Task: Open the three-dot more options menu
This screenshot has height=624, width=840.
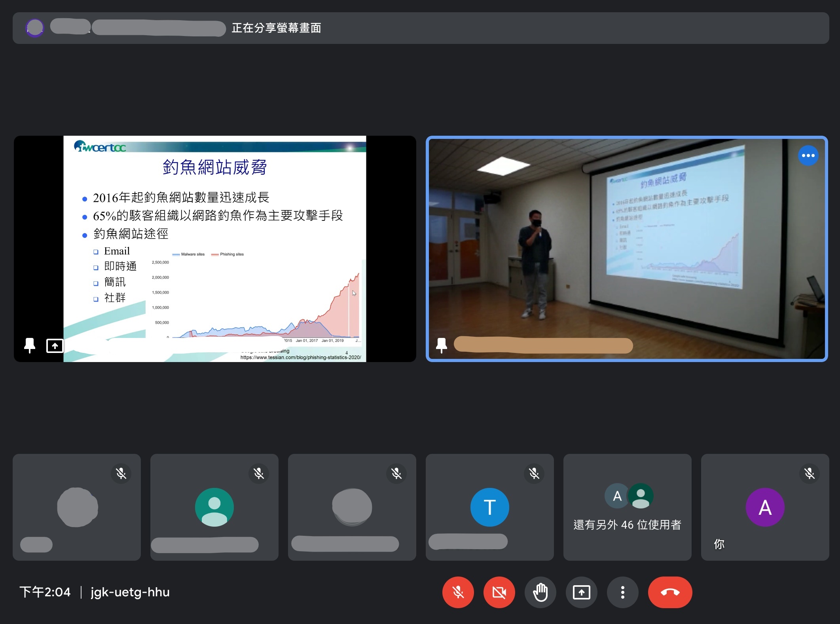Action: coord(622,592)
